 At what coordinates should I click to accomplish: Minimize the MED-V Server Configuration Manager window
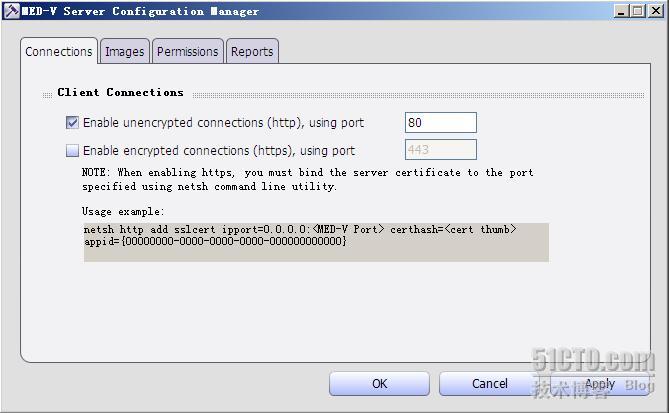pyautogui.click(x=621, y=11)
